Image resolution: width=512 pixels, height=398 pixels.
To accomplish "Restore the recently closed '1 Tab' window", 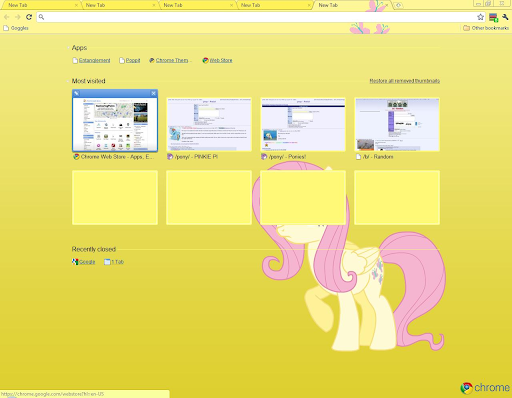I will pos(114,262).
